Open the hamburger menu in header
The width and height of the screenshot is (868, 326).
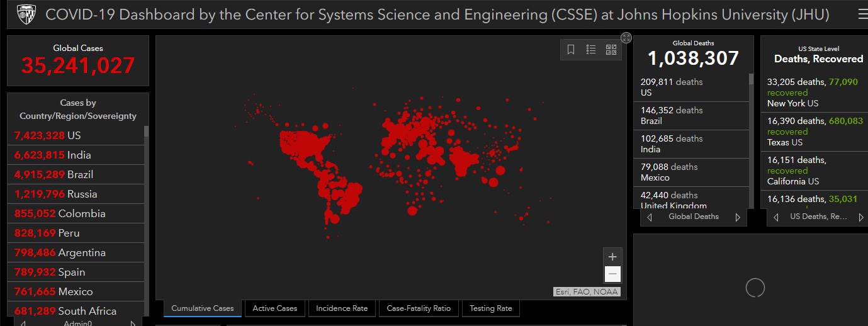(862, 14)
